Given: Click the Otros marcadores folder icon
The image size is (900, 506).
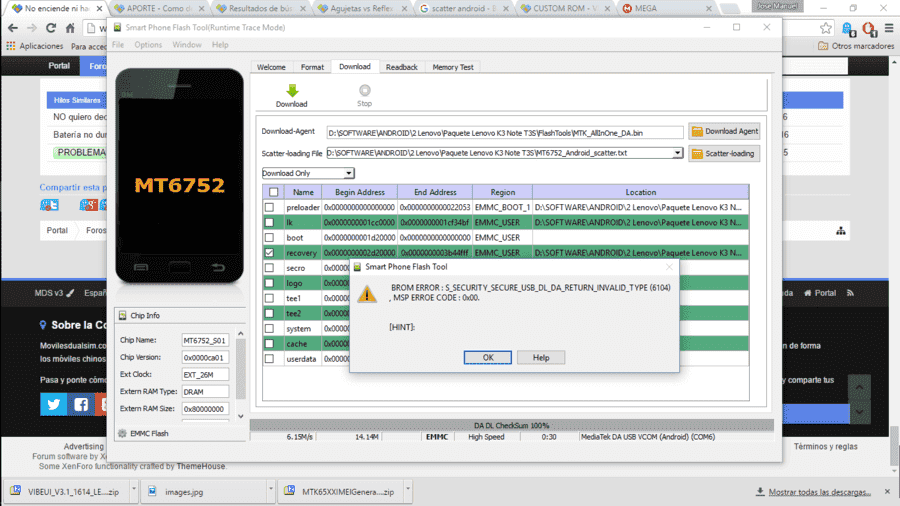Looking at the screenshot, I should click(x=823, y=46).
